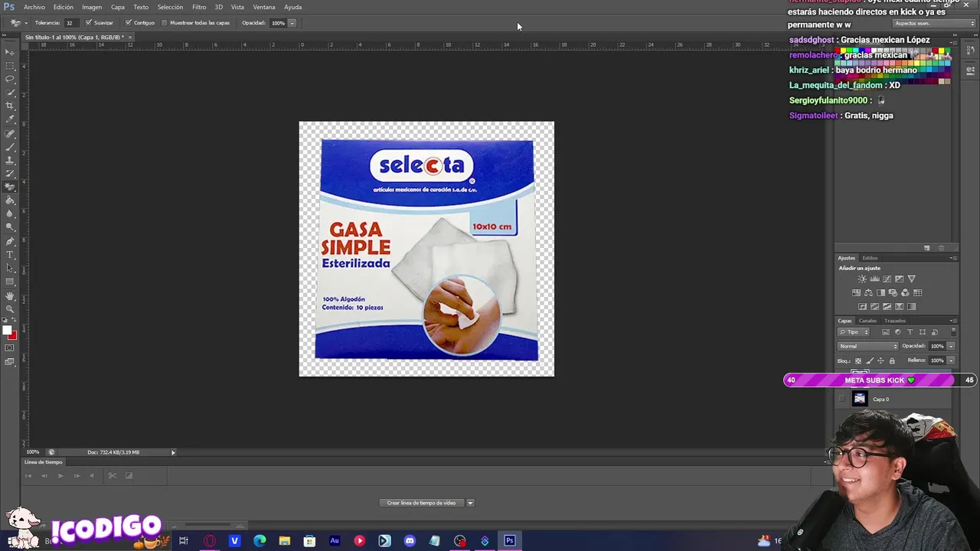Open the Imagen menu
Screen dimensions: 980x551
(x=92, y=7)
